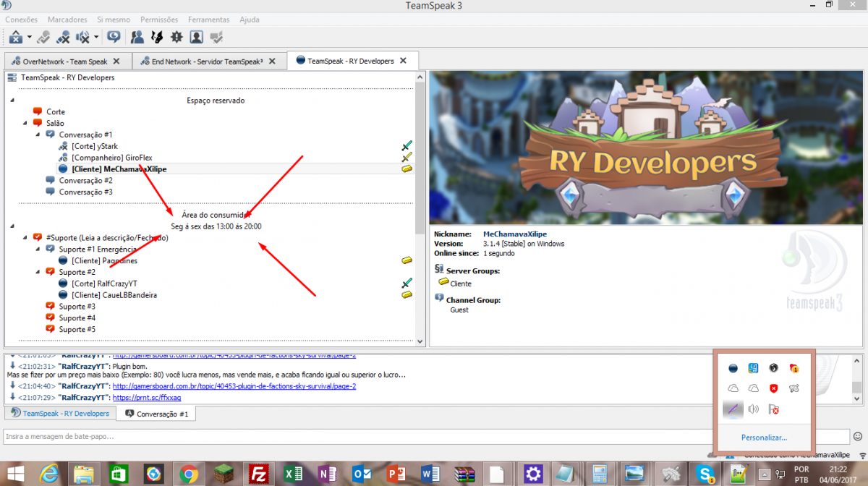Click the red shield tray icon
868x486 pixels.
click(x=773, y=389)
